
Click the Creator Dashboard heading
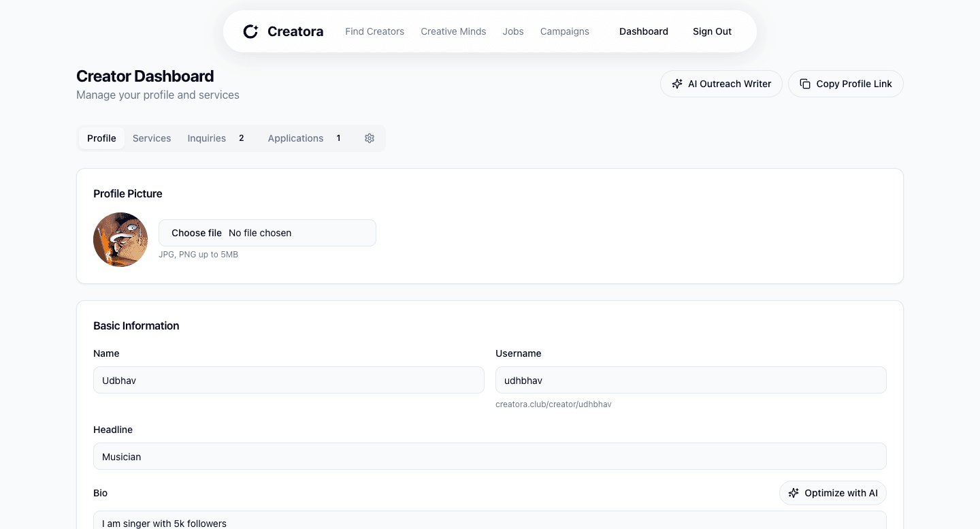tap(145, 76)
